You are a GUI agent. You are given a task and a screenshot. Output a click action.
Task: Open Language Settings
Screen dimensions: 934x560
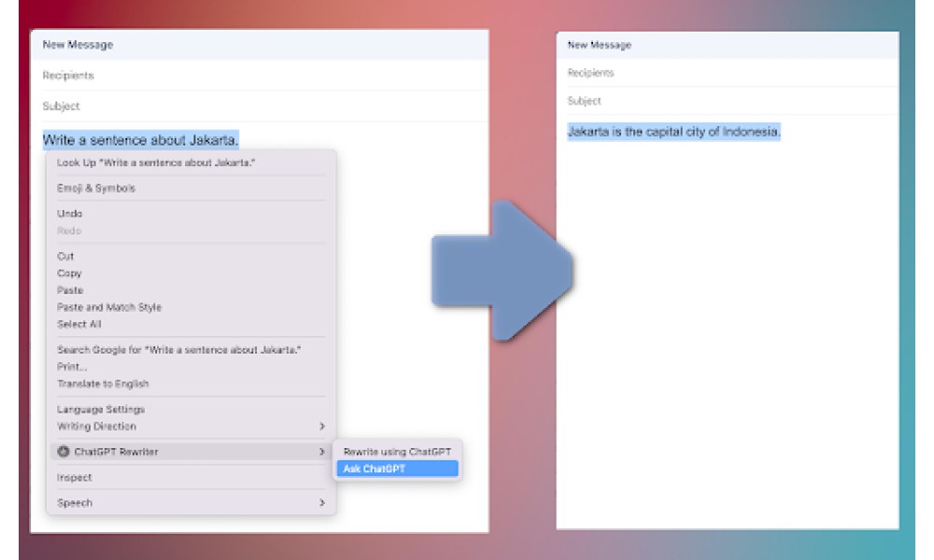(101, 410)
